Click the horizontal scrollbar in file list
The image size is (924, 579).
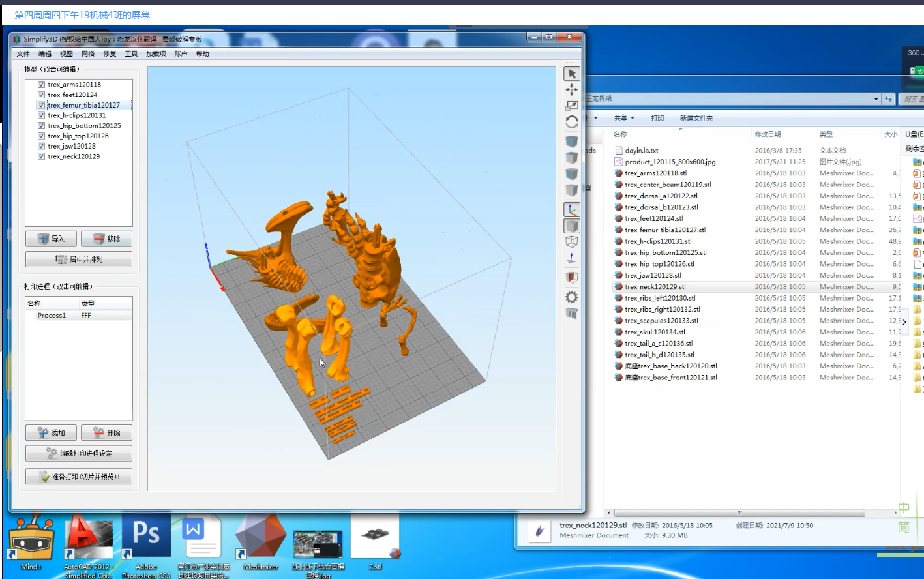[739, 513]
